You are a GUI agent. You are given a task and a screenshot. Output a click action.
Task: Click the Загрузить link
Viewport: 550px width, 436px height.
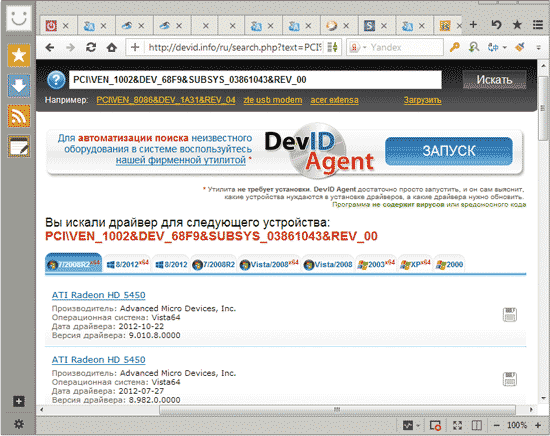pos(422,100)
